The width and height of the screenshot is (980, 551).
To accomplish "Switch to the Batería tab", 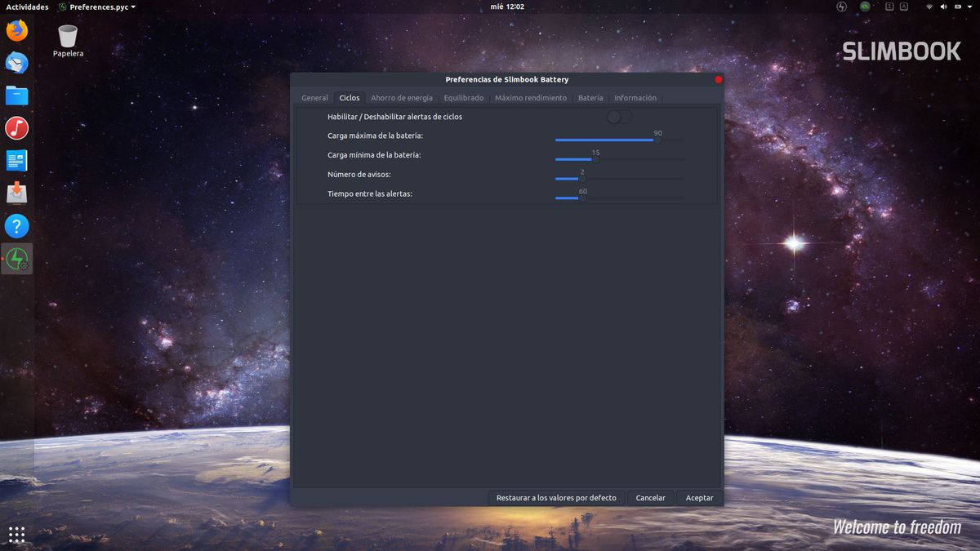I will click(x=590, y=98).
